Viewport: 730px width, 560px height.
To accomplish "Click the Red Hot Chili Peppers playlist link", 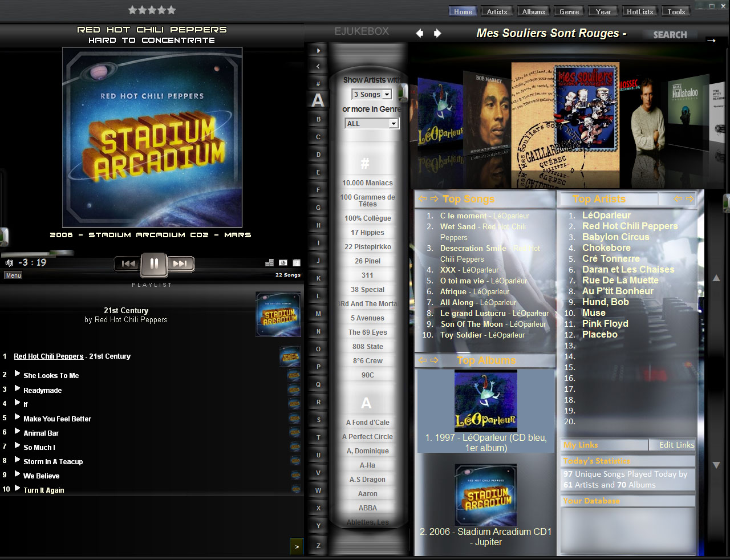I will coord(48,356).
